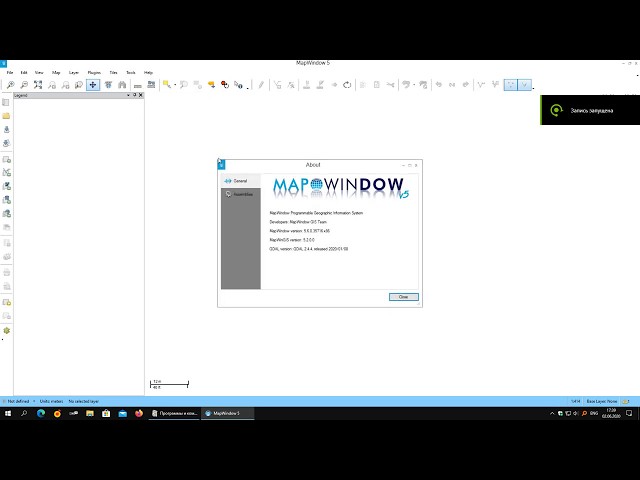The image size is (640, 480).
Task: Open the projection dropdown arrow in status bar
Action: (x=34, y=401)
